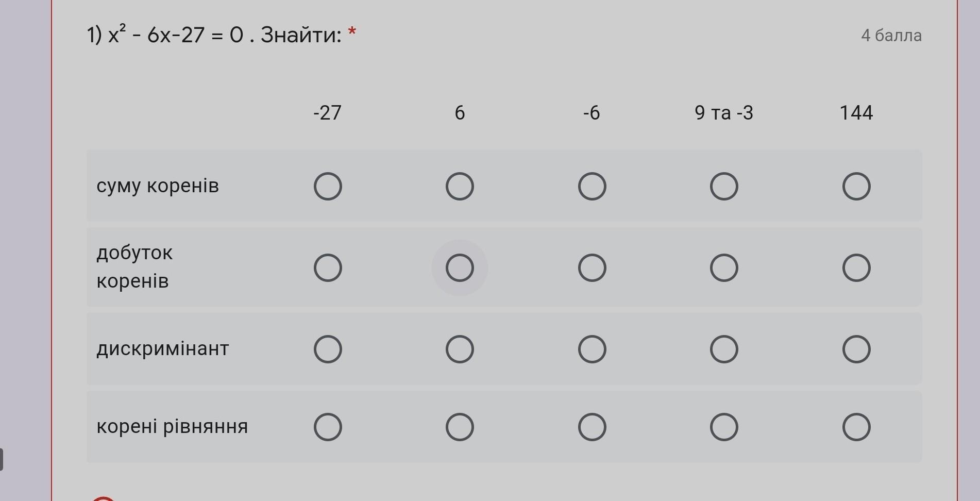This screenshot has width=980, height=501.
Task: Select -27 for добуток коренів
Action: [328, 268]
